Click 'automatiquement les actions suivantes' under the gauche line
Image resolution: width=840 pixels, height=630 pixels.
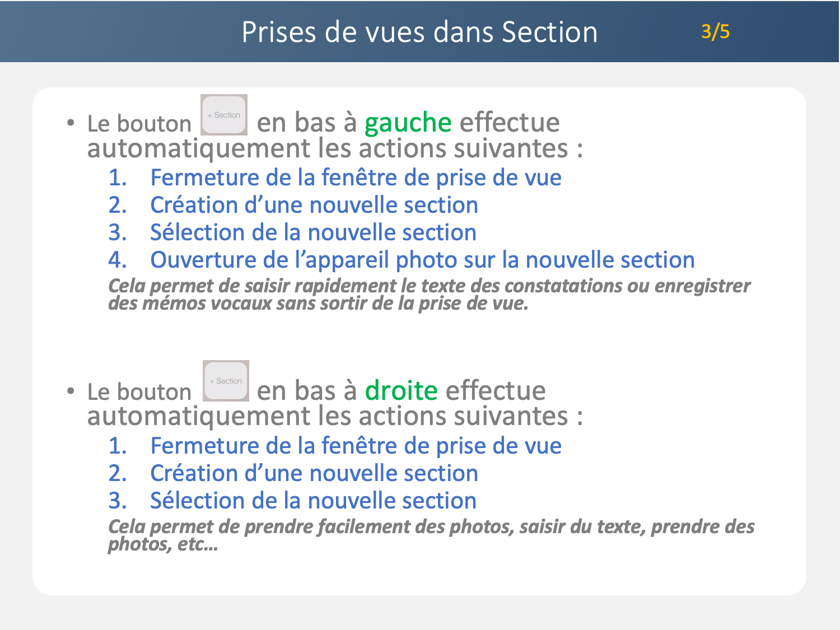[334, 149]
